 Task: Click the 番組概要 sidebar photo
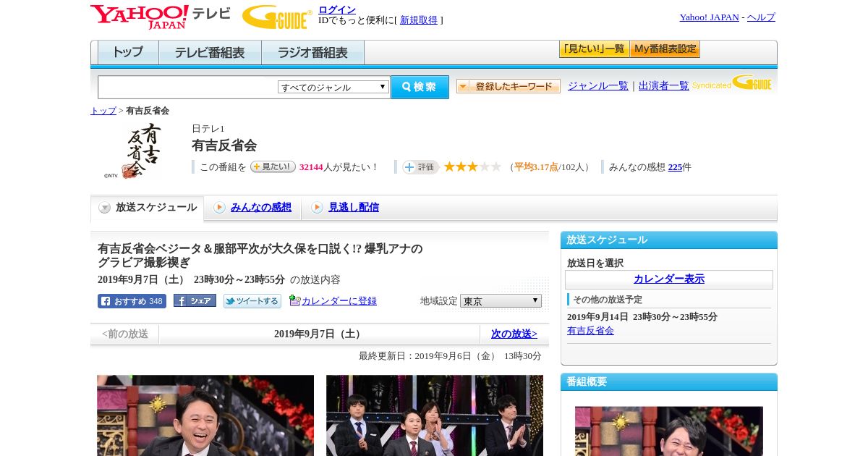click(x=669, y=431)
